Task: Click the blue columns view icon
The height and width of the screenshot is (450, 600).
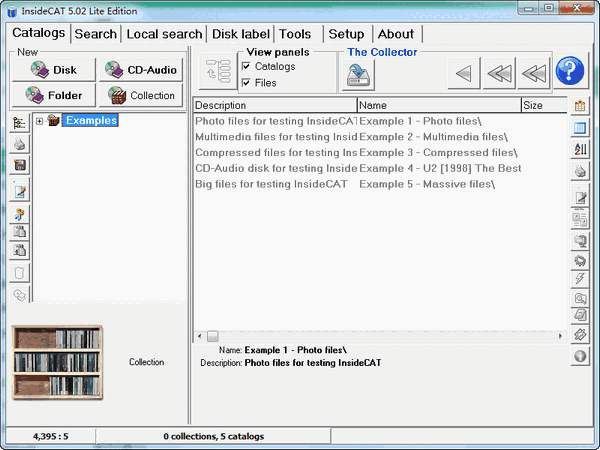Action: pyautogui.click(x=580, y=127)
